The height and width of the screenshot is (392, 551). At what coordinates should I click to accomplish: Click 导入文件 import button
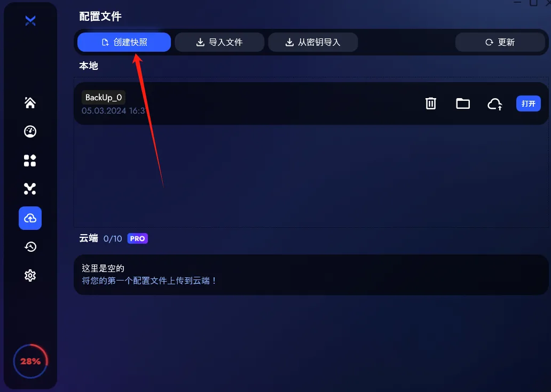pos(219,42)
